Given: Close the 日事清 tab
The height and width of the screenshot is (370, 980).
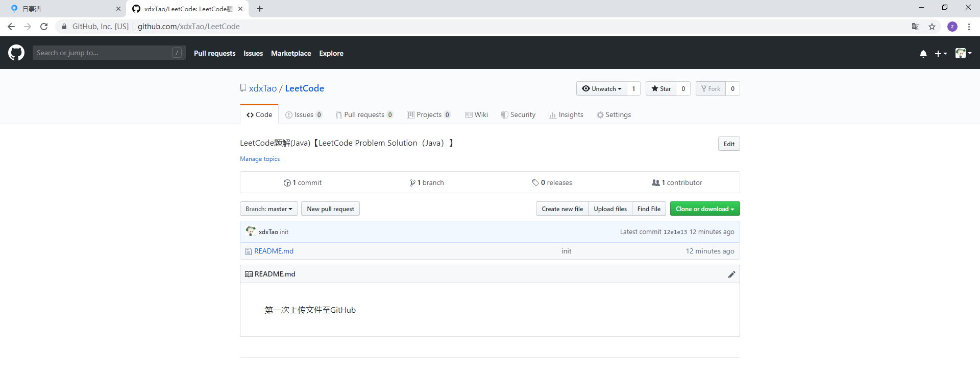Looking at the screenshot, I should (x=118, y=9).
